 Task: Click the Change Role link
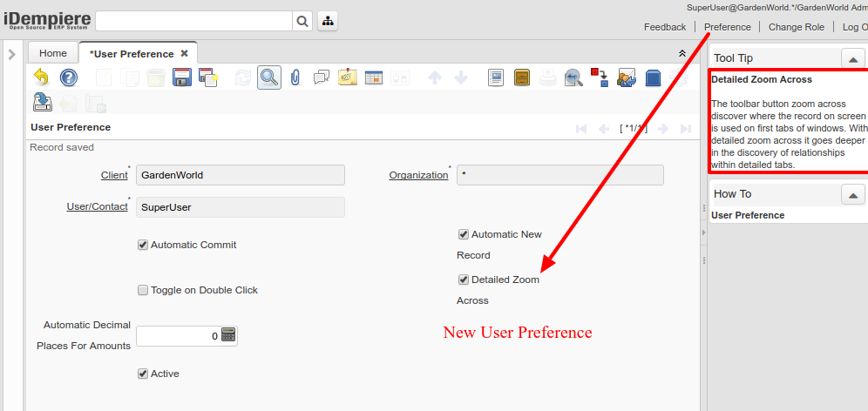tap(796, 27)
